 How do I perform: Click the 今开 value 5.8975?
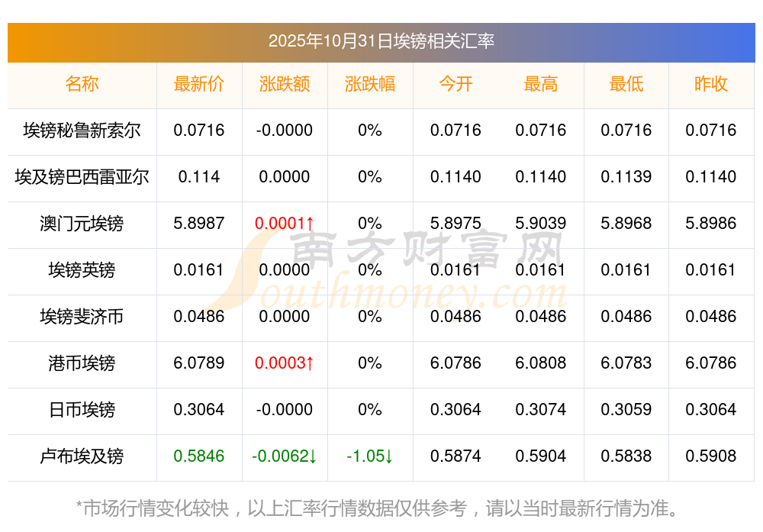pyautogui.click(x=456, y=224)
